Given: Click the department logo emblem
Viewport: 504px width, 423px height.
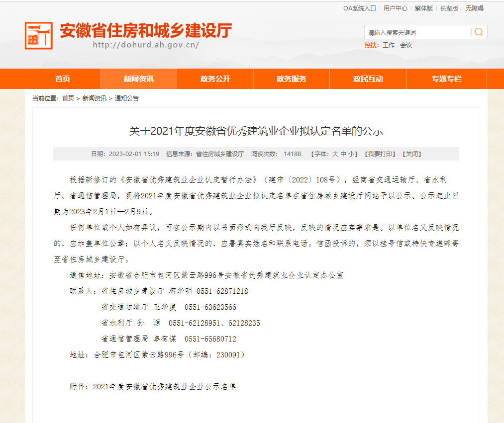Looking at the screenshot, I should (38, 35).
